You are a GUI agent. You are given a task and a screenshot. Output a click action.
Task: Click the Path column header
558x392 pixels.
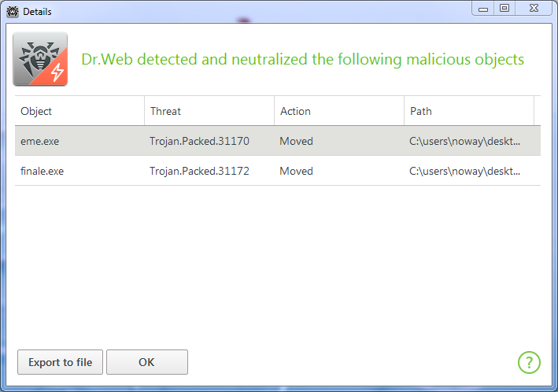(x=469, y=111)
